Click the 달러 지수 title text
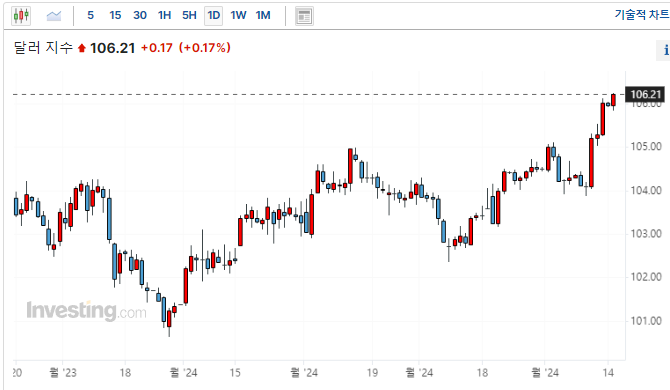 tap(43, 47)
